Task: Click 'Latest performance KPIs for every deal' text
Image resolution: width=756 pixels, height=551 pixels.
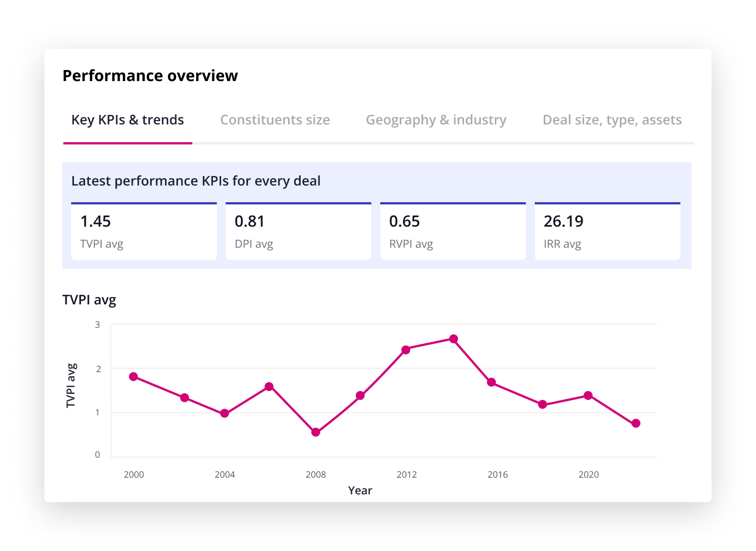Action: click(x=196, y=181)
